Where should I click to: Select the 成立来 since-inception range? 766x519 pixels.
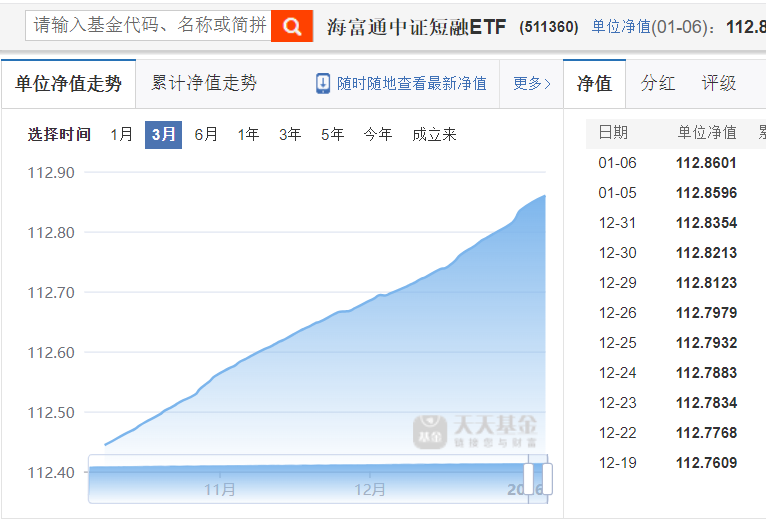pos(434,134)
